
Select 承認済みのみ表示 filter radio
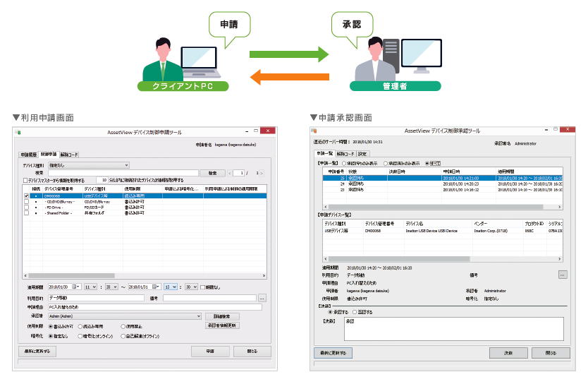coord(386,163)
